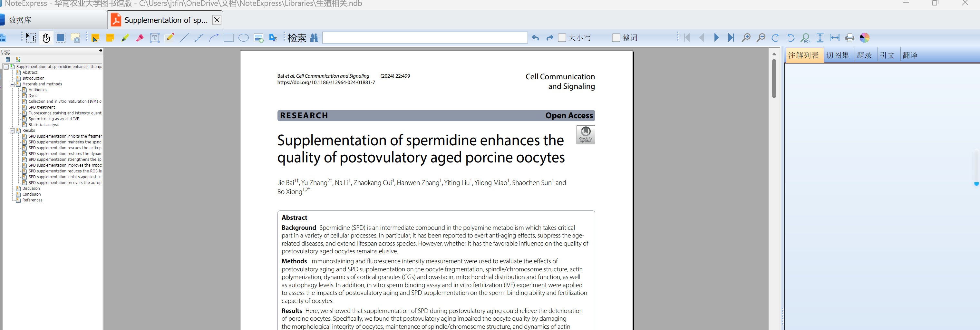Print the document using printer icon

coord(849,38)
